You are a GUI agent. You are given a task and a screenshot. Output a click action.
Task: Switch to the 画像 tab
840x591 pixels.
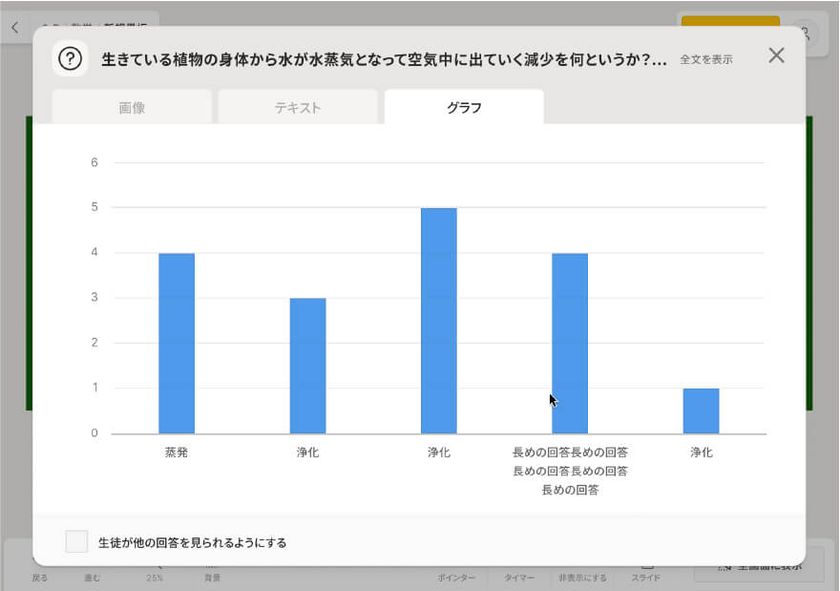132,108
